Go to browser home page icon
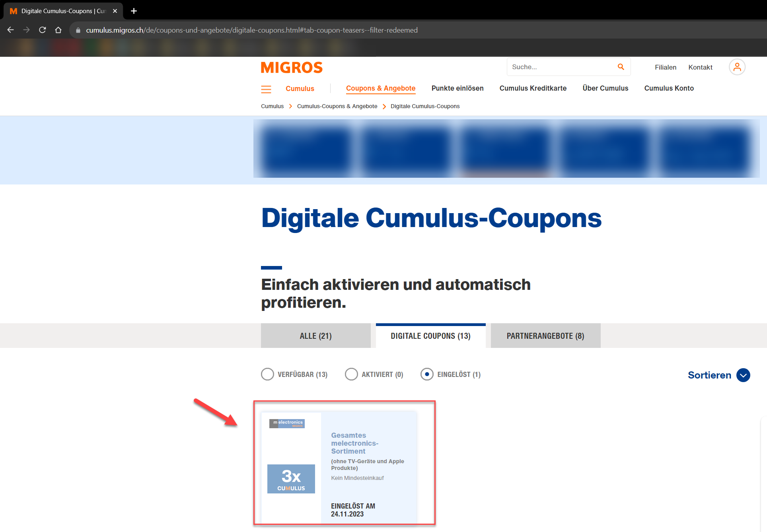 point(58,30)
